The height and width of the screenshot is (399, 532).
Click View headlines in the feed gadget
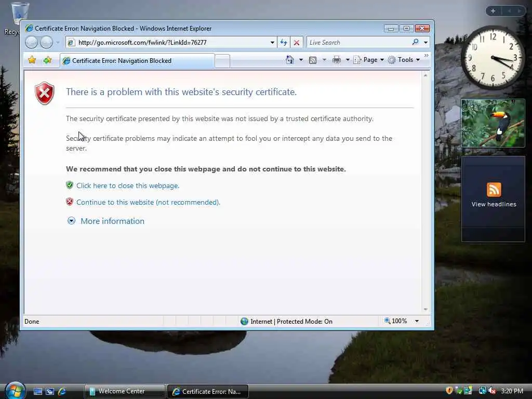494,204
